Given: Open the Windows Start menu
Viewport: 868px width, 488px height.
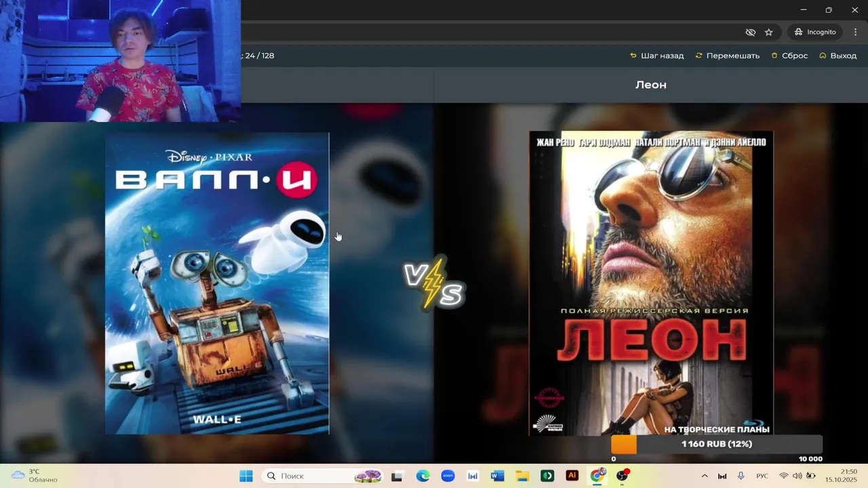Looking at the screenshot, I should [x=246, y=476].
